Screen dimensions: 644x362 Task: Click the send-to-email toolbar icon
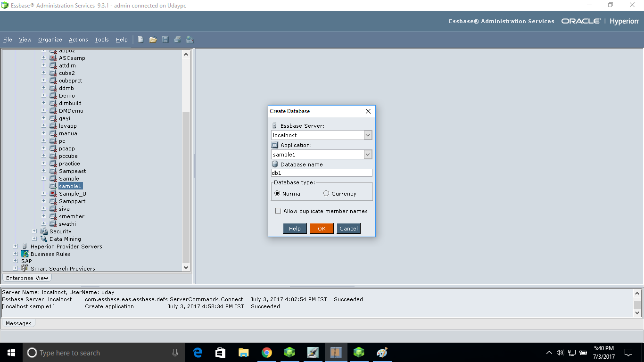click(190, 40)
